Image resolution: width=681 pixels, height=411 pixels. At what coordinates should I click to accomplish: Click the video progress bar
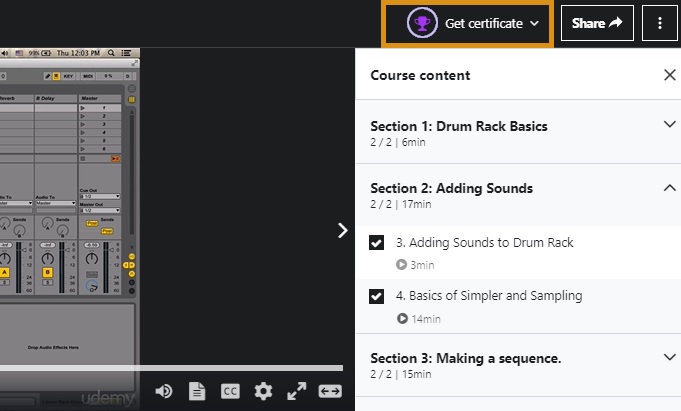170,368
